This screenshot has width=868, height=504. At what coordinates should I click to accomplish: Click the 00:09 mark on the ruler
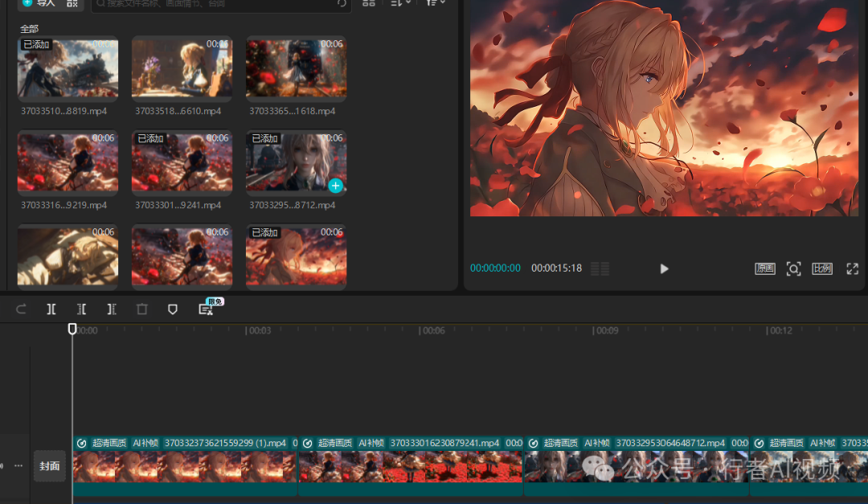608,330
